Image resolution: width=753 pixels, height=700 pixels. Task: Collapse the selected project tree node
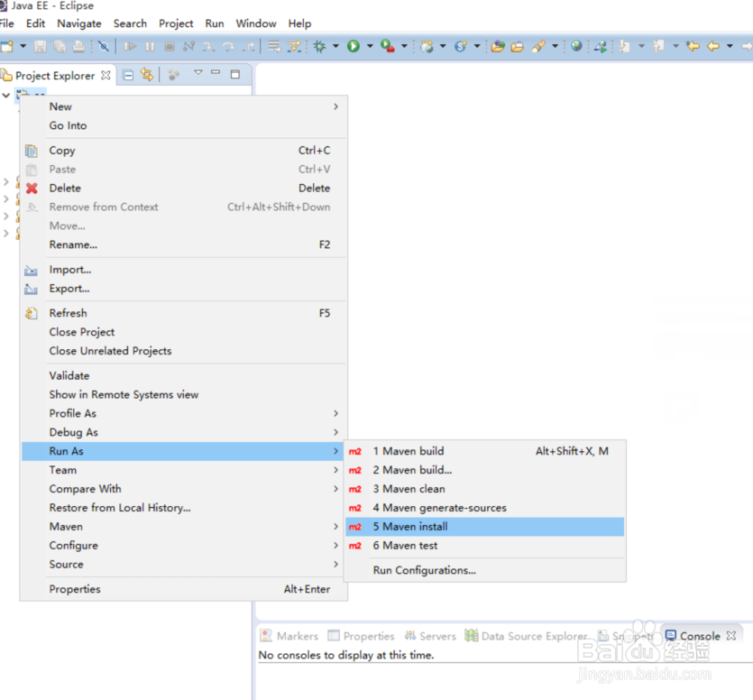tap(6, 95)
